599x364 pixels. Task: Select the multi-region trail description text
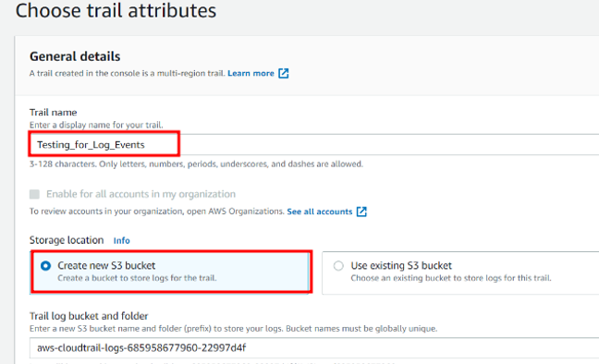[x=128, y=73]
